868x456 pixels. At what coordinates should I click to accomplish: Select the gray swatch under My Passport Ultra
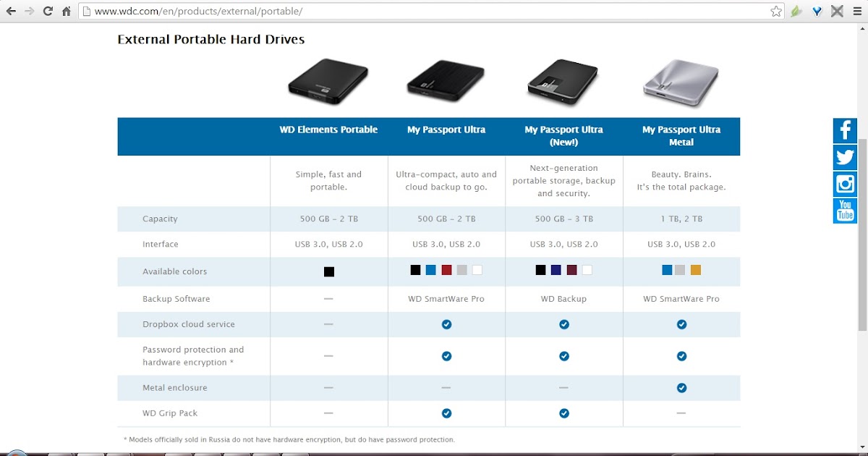coord(461,270)
